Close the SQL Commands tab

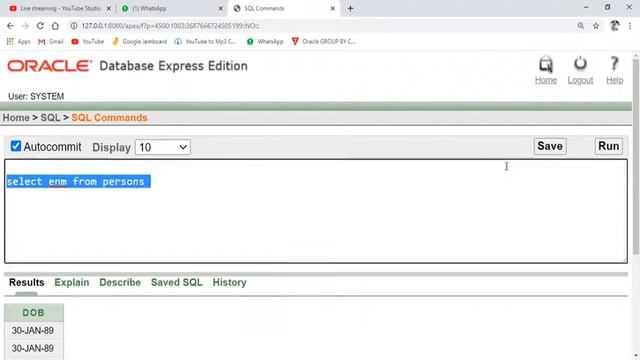tap(332, 8)
